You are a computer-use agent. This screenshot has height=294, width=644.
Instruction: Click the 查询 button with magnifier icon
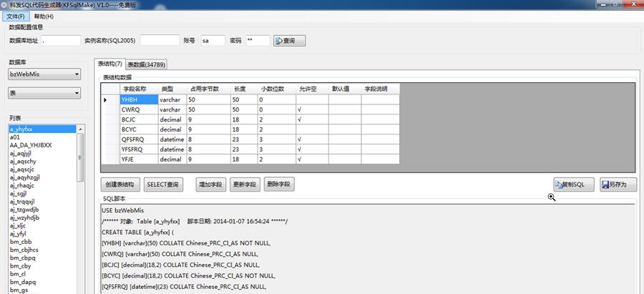click(x=290, y=41)
